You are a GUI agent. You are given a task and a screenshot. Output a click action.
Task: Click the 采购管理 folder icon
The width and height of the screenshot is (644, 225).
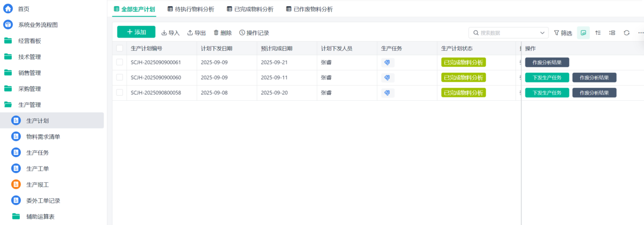coord(8,89)
